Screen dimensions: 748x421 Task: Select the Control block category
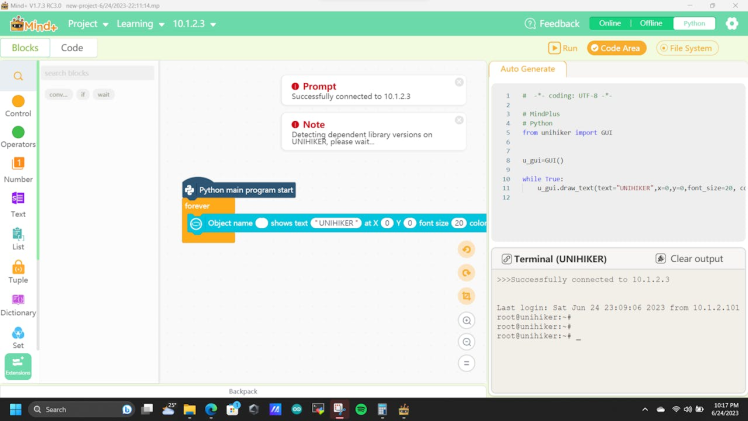[18, 106]
